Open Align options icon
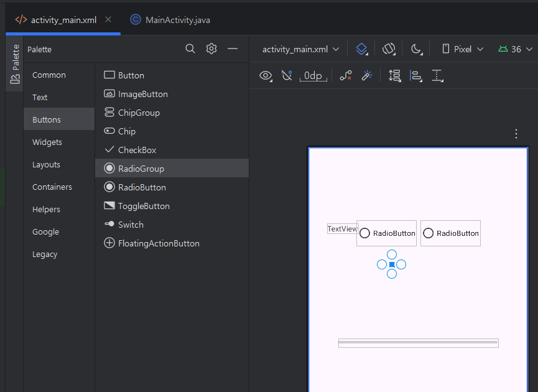 pos(416,75)
